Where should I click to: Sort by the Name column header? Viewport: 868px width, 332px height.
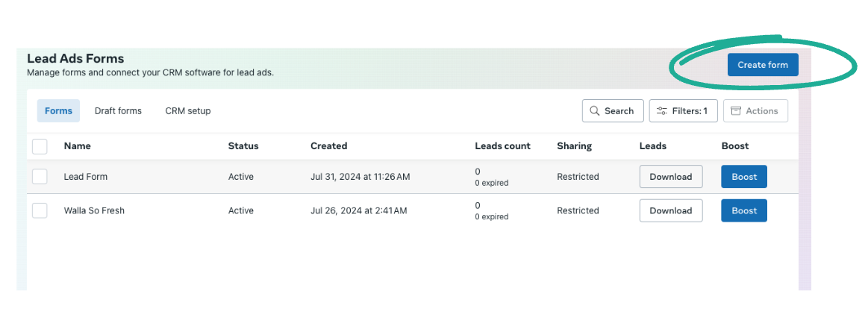[x=78, y=146]
